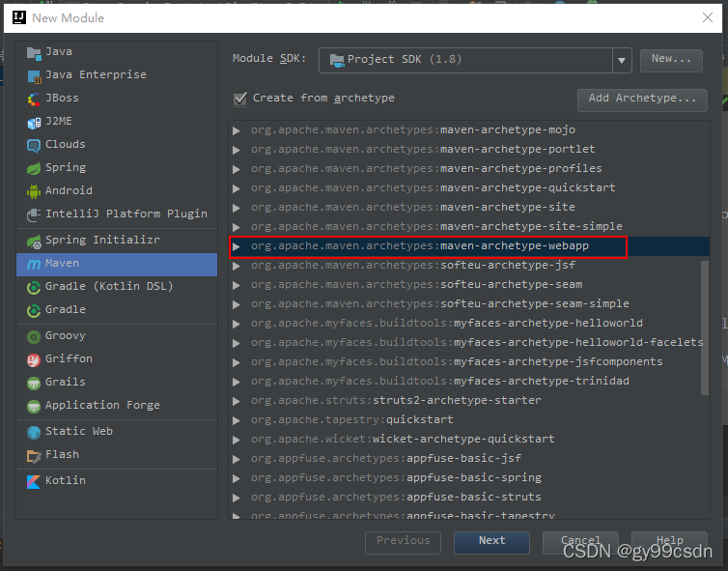Open the Clouds module icon
The height and width of the screenshot is (571, 728).
pyautogui.click(x=34, y=146)
